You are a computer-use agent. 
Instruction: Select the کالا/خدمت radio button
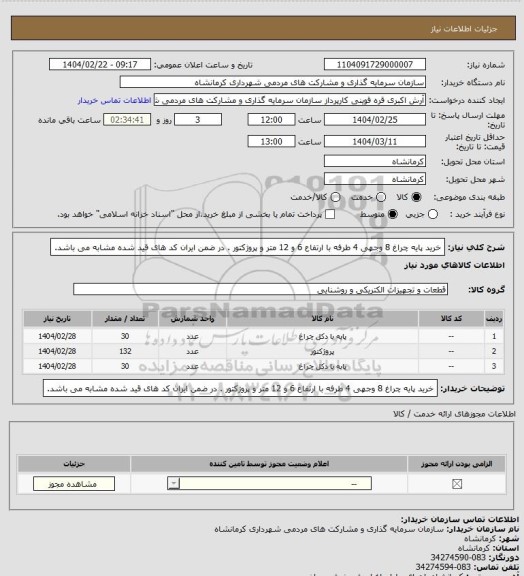click(335, 197)
